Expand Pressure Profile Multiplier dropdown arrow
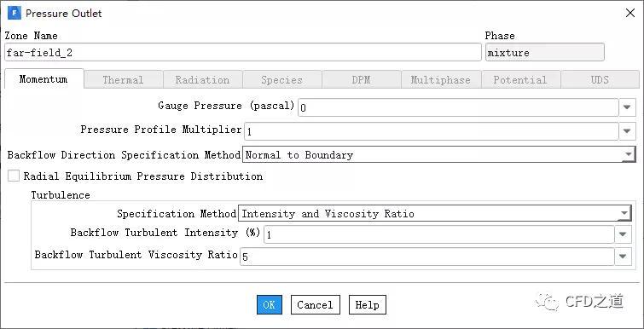 click(627, 131)
